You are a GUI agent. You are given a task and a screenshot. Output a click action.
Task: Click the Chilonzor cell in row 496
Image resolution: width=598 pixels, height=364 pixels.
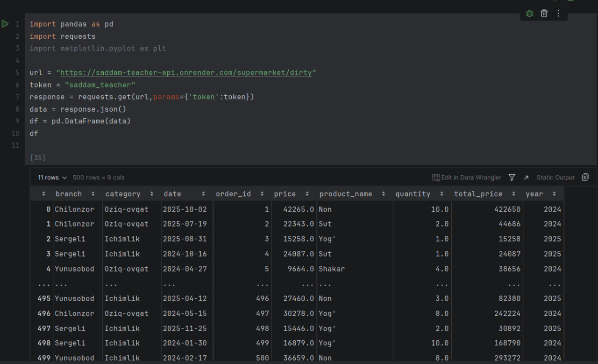click(74, 313)
